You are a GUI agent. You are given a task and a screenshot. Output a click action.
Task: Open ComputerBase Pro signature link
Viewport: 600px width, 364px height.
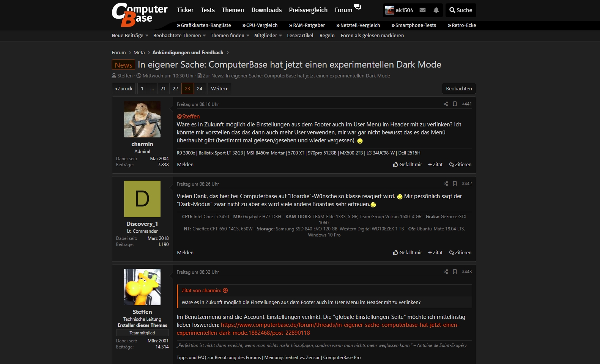tap(342, 358)
